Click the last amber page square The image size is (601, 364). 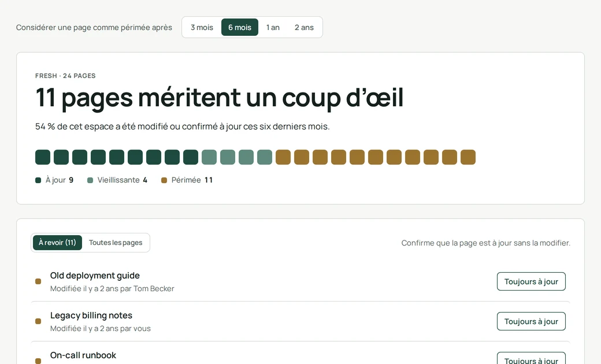click(x=468, y=157)
